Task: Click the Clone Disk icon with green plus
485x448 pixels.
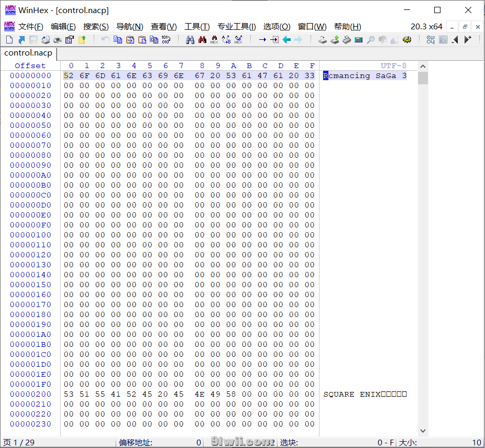Action: (335, 40)
